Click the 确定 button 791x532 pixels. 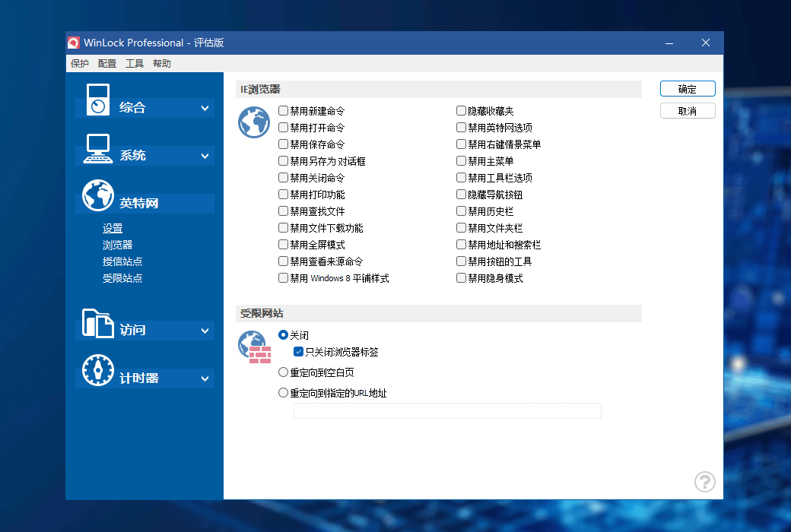[x=688, y=89]
